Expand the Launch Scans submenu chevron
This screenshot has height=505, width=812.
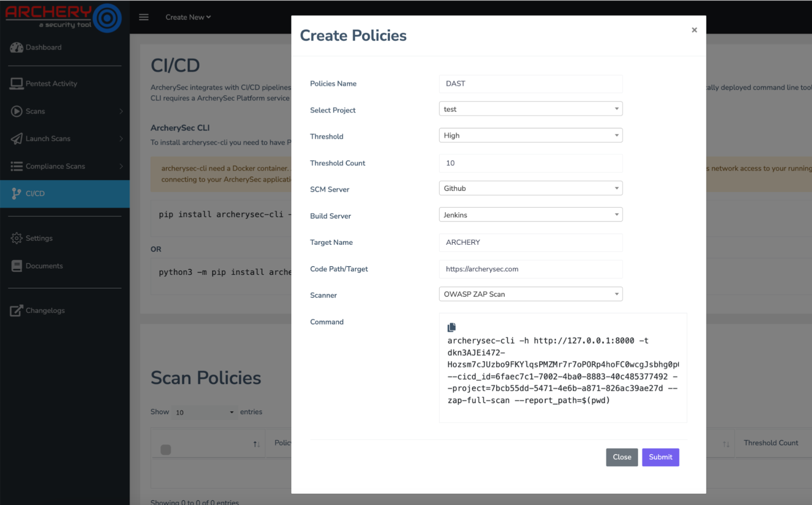click(x=121, y=139)
